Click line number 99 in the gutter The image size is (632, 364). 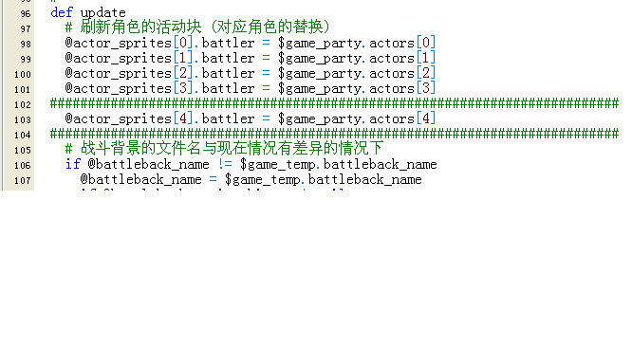[26, 59]
